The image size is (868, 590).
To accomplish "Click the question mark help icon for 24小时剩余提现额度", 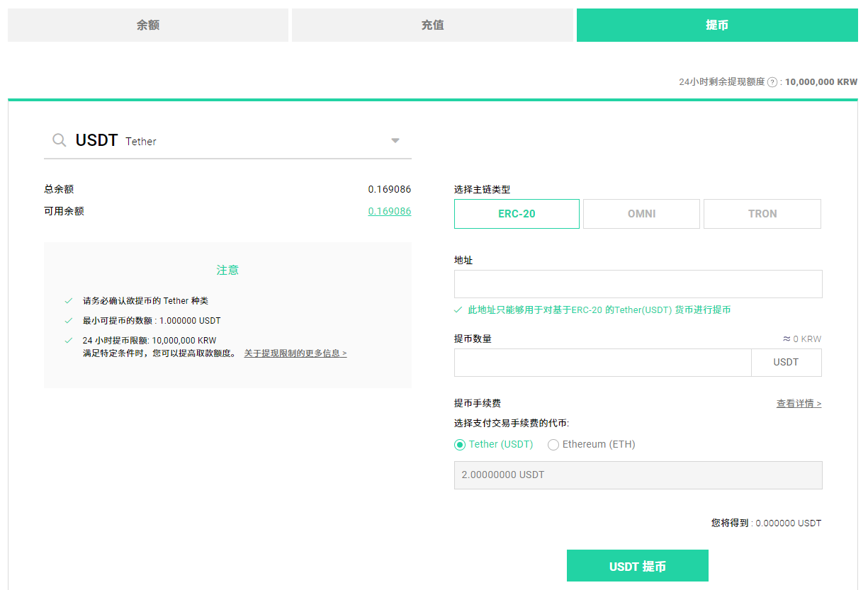I will tap(772, 82).
